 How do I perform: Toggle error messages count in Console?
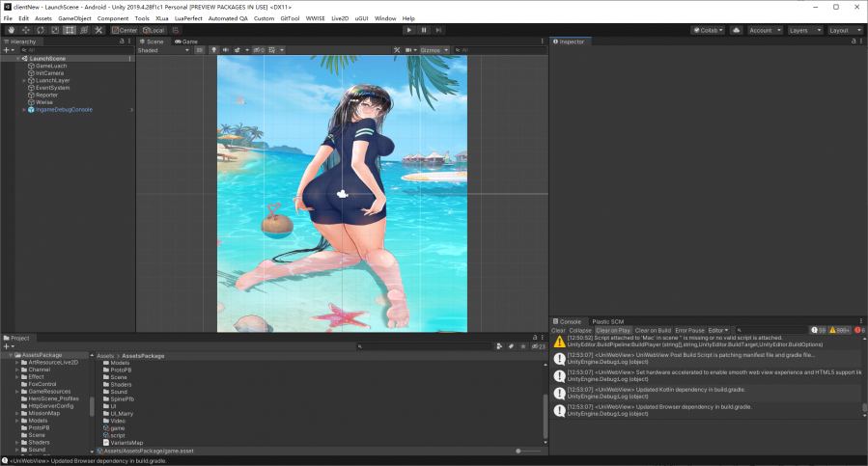pos(860,330)
